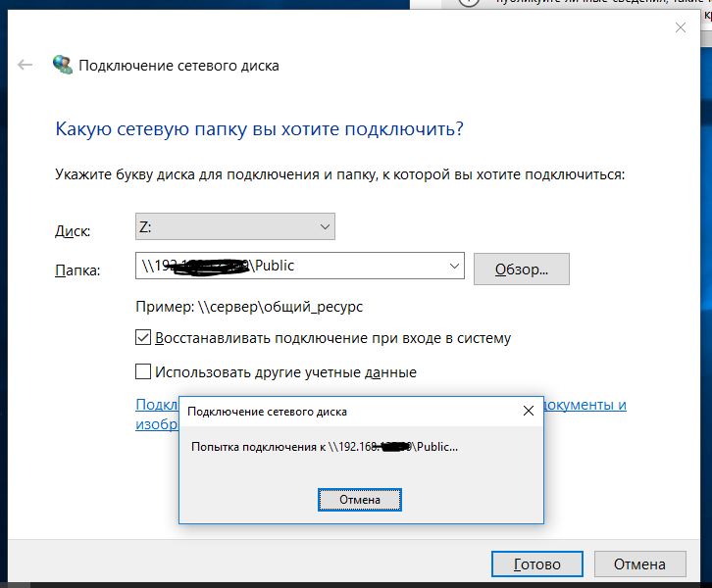The image size is (712, 588).
Task: Click the Попытка подключения status message
Action: [325, 447]
